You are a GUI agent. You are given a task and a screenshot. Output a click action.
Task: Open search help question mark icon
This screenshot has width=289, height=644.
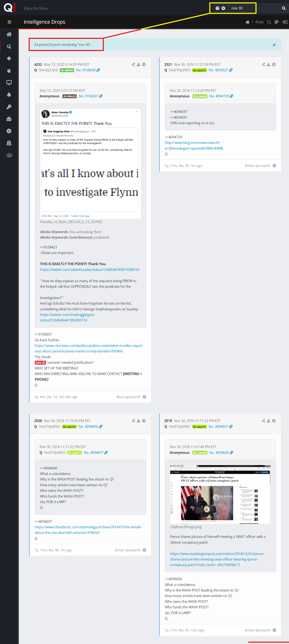click(217, 8)
